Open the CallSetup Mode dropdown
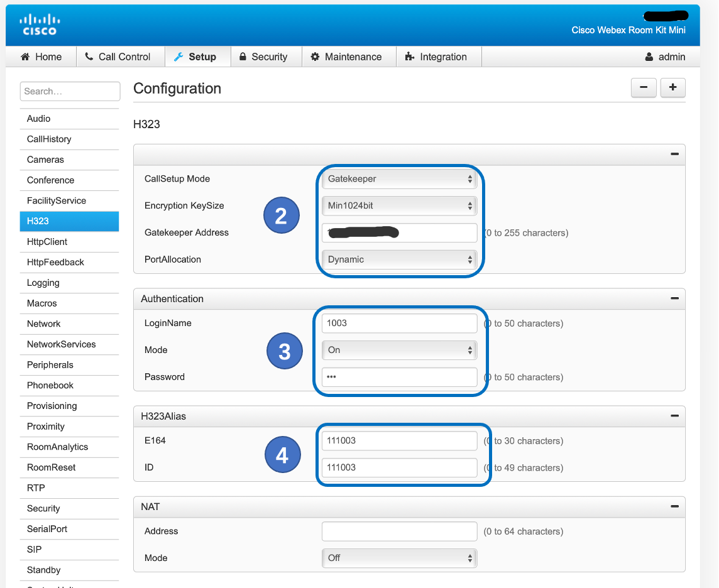The image size is (719, 588). point(399,179)
